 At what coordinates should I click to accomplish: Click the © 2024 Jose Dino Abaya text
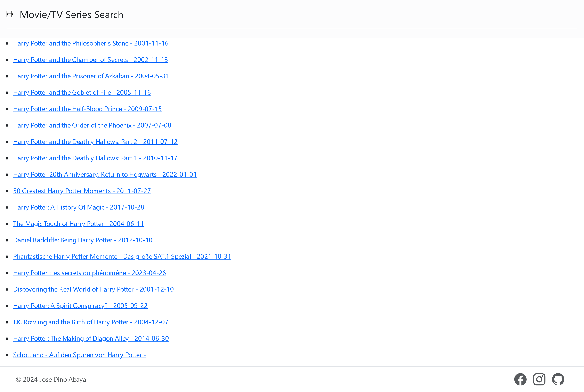pyautogui.click(x=51, y=379)
